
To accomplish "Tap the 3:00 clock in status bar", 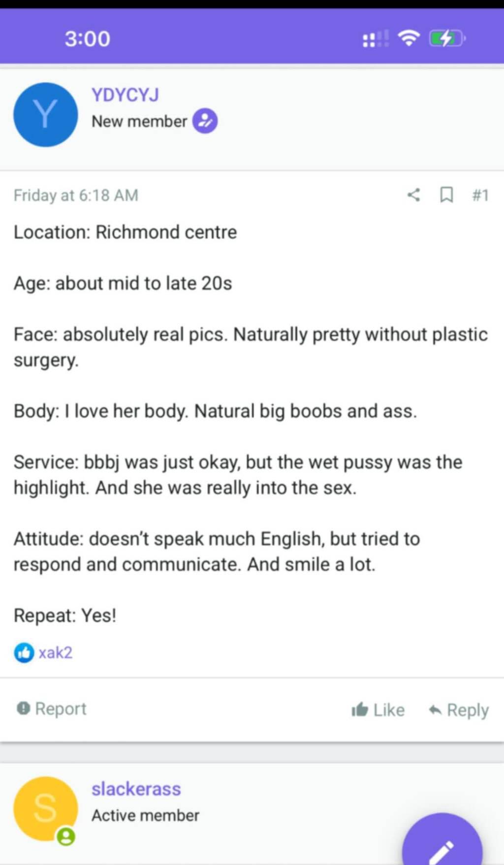I will (88, 38).
